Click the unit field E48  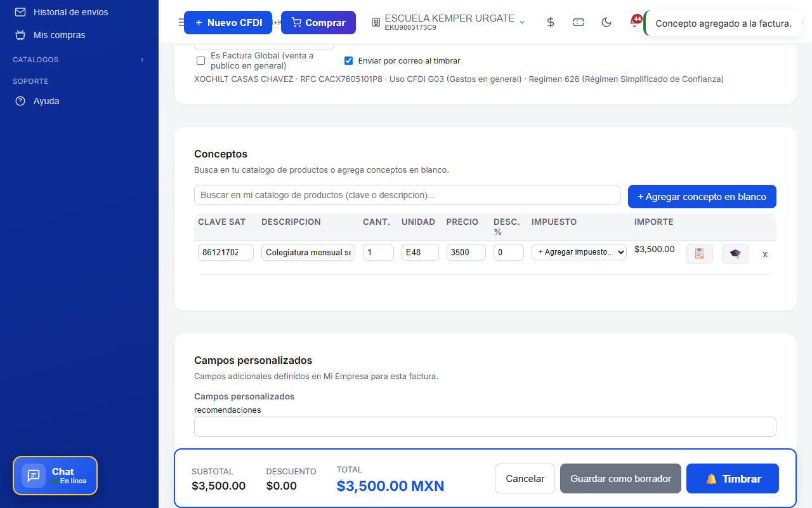point(420,252)
